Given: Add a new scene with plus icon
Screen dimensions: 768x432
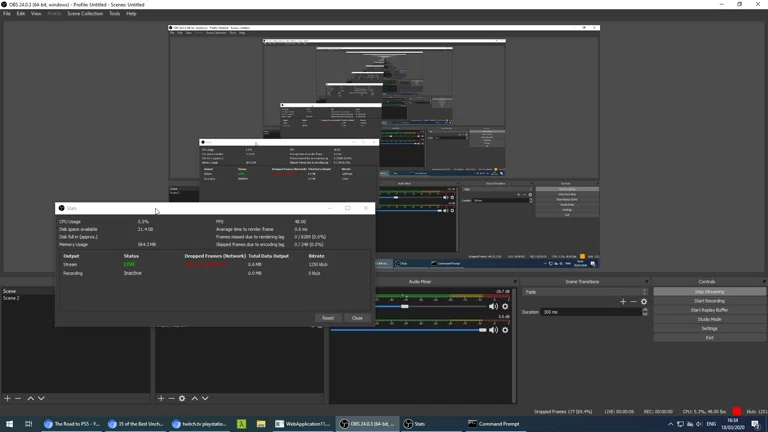Looking at the screenshot, I should coord(7,398).
